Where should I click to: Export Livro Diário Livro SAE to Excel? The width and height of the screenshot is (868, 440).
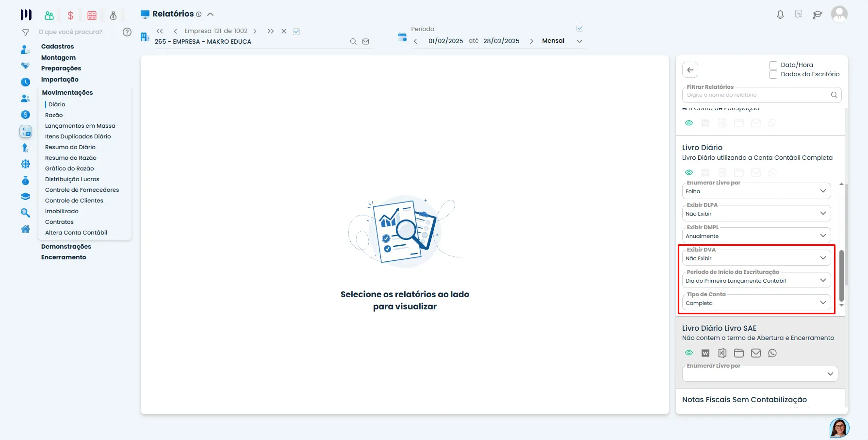coord(722,353)
